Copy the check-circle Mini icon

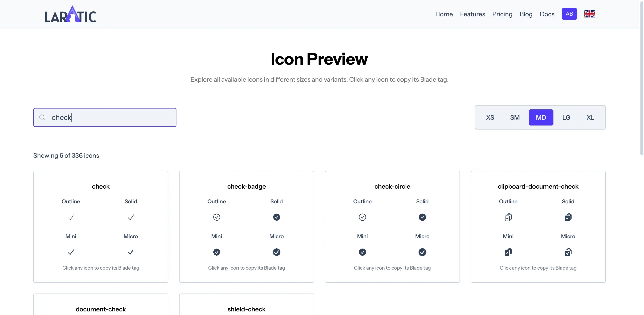pyautogui.click(x=362, y=252)
